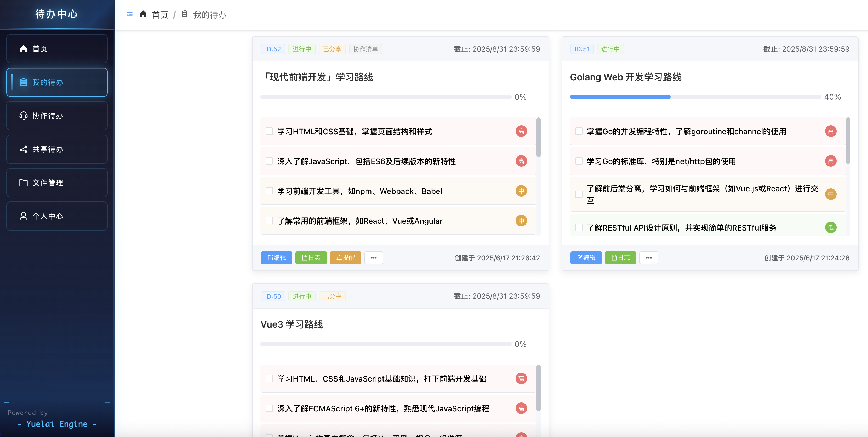Screen dimensions: 868x437
Task: Click the share icon for 共享待办
Action: (23, 149)
